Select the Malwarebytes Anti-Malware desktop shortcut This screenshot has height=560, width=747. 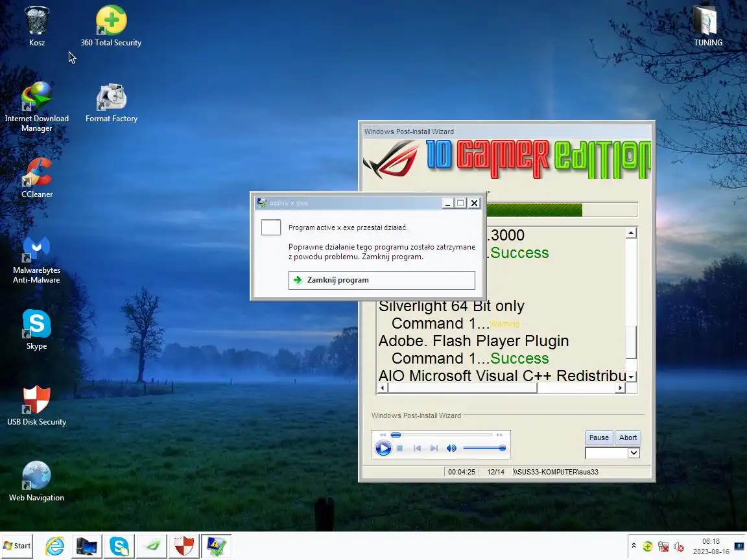point(37,260)
